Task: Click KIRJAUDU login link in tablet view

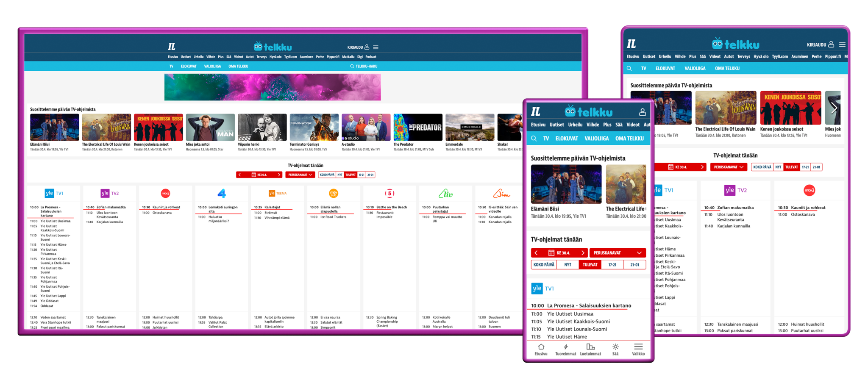Action: pyautogui.click(x=817, y=44)
